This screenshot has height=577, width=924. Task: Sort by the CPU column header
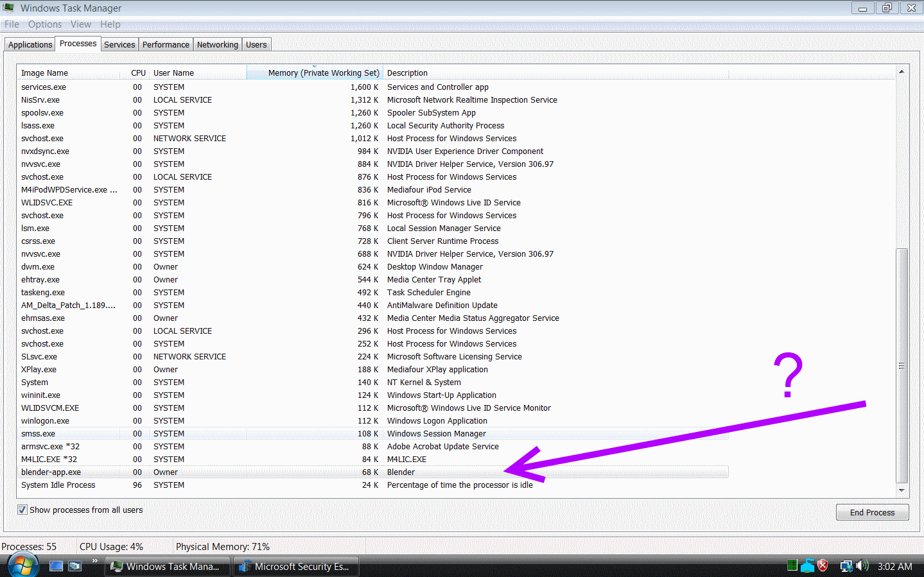point(136,73)
